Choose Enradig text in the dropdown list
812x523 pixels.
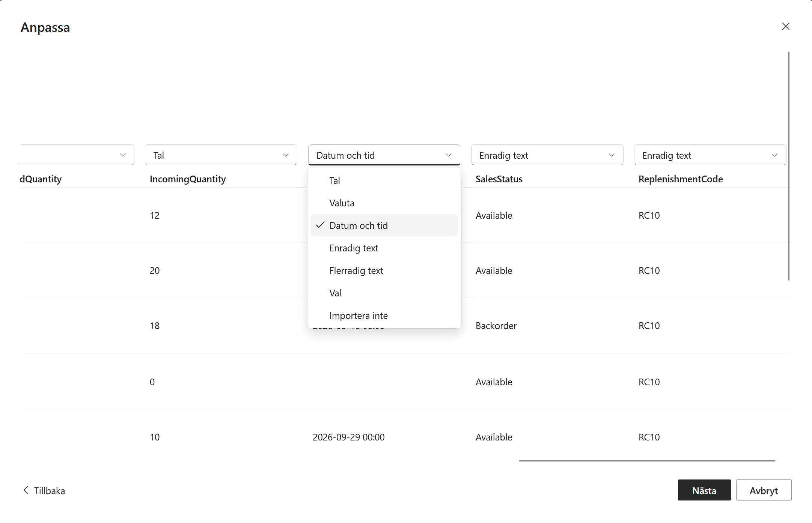click(x=384, y=248)
